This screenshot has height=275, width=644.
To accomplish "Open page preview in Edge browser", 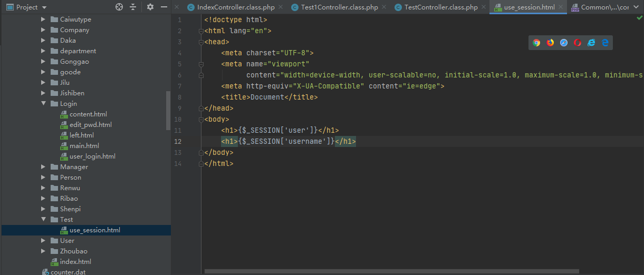I will tap(605, 43).
